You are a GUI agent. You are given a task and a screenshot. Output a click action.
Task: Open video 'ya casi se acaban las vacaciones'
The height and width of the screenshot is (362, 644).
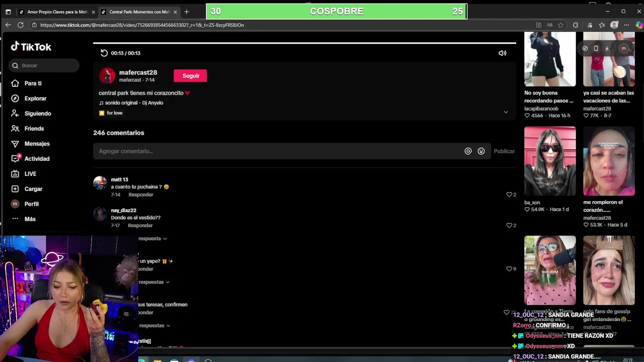click(609, 59)
